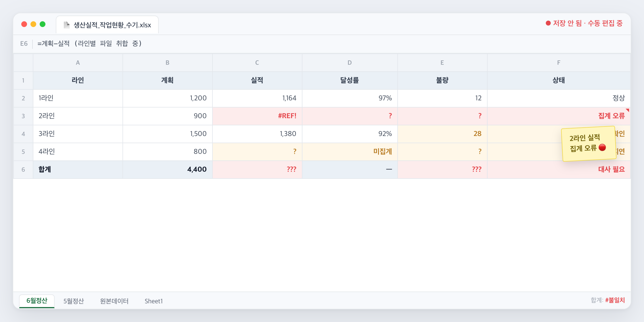Select row 1 header number
This screenshot has width=644, height=322.
(23, 80)
